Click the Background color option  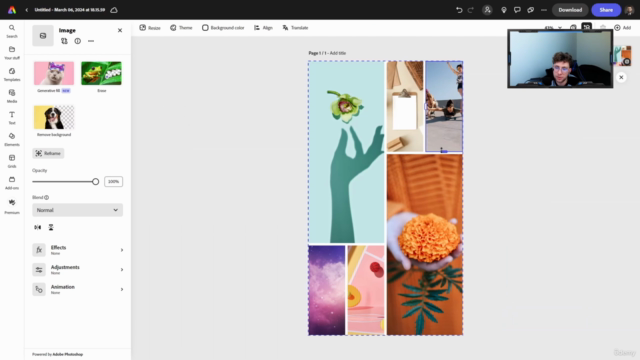coord(223,28)
